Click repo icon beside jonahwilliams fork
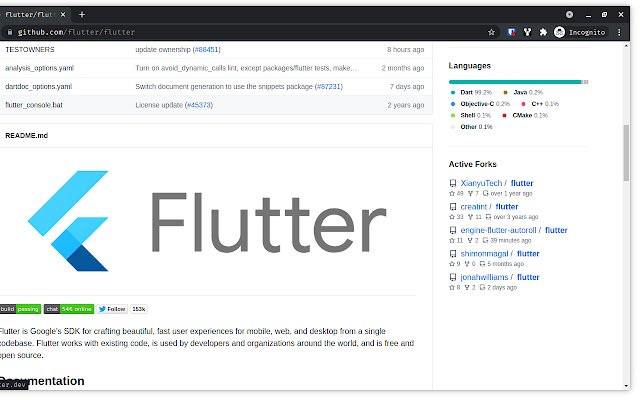640x400 pixels. pyautogui.click(x=453, y=277)
